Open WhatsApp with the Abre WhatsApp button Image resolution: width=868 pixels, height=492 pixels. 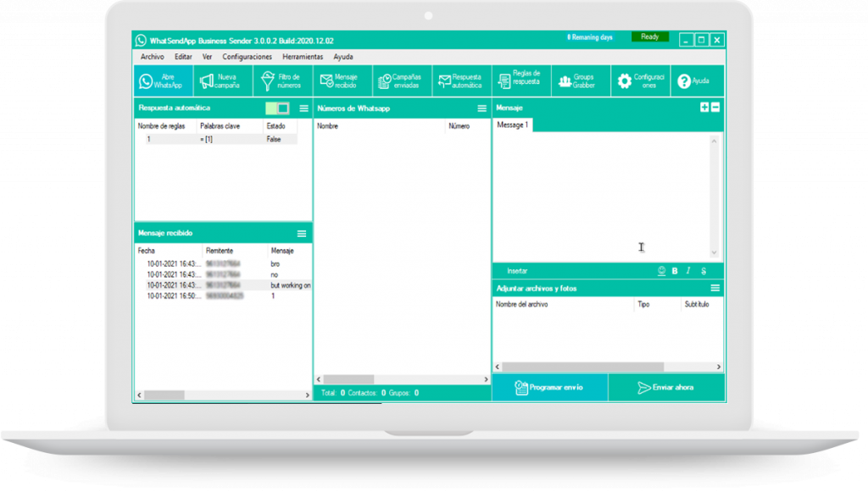pyautogui.click(x=164, y=81)
